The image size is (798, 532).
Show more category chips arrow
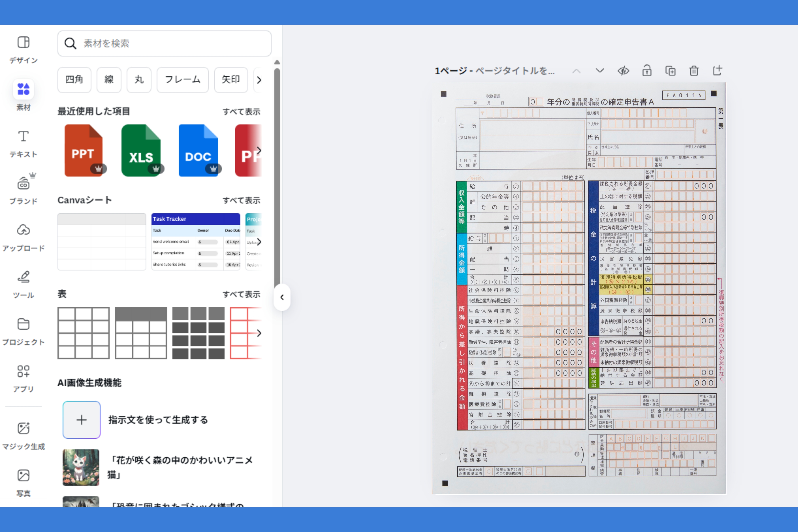coord(259,80)
